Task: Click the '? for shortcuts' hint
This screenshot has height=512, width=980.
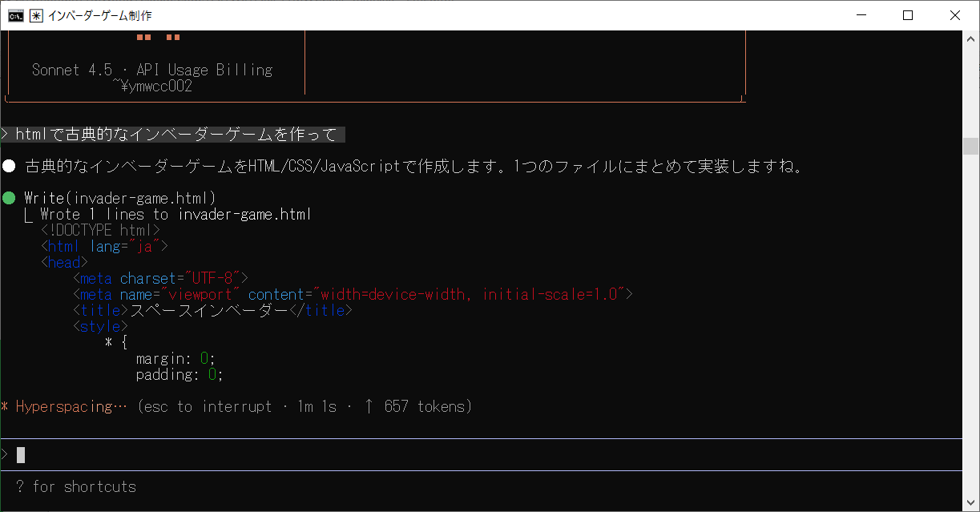Action: tap(76, 486)
